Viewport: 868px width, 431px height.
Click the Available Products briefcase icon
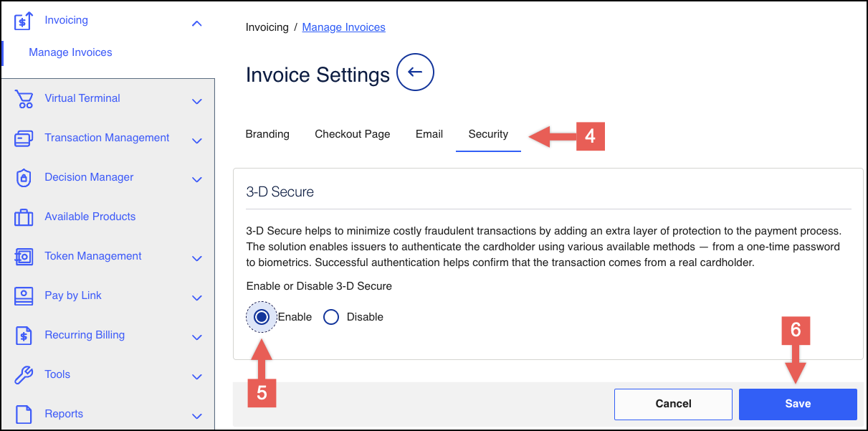pyautogui.click(x=24, y=217)
